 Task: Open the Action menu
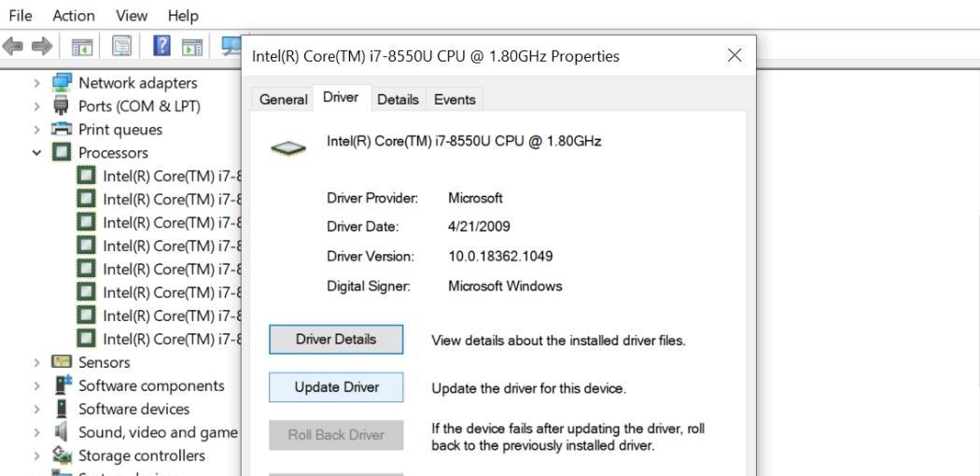pos(74,15)
